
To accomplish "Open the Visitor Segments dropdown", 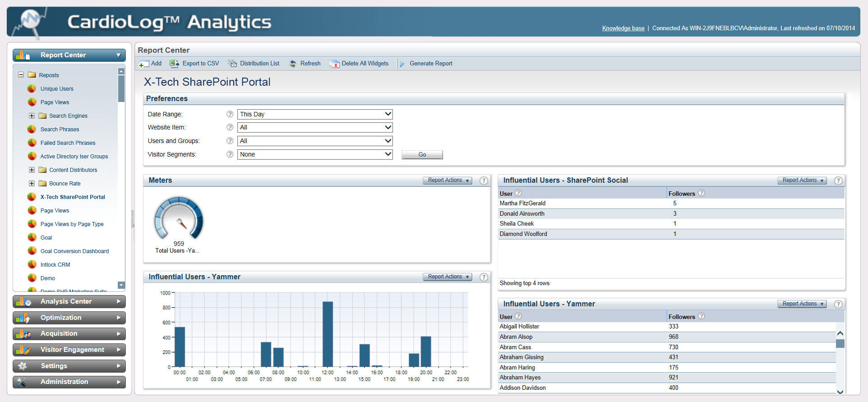I will [x=315, y=154].
